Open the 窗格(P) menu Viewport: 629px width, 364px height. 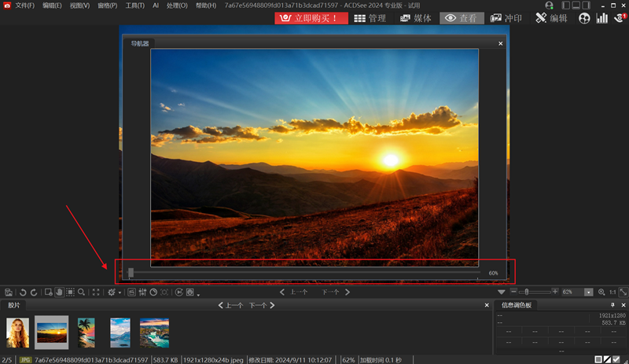pos(108,6)
